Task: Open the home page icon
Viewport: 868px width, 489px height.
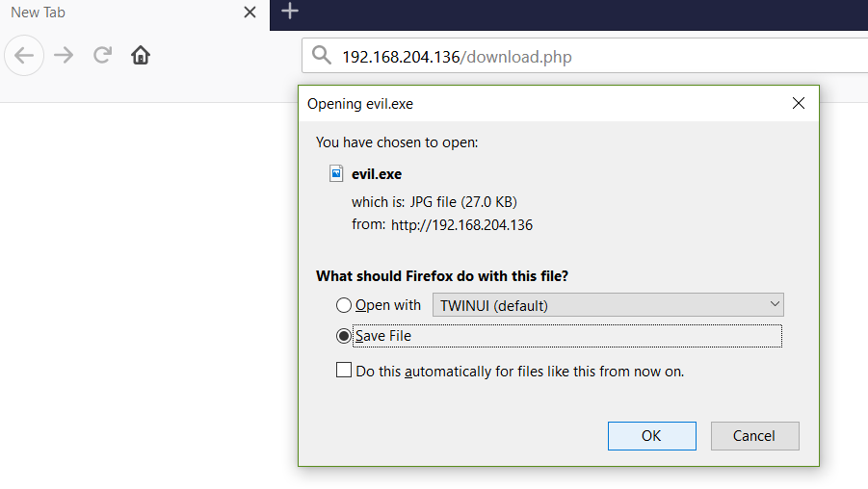Action: pos(141,55)
